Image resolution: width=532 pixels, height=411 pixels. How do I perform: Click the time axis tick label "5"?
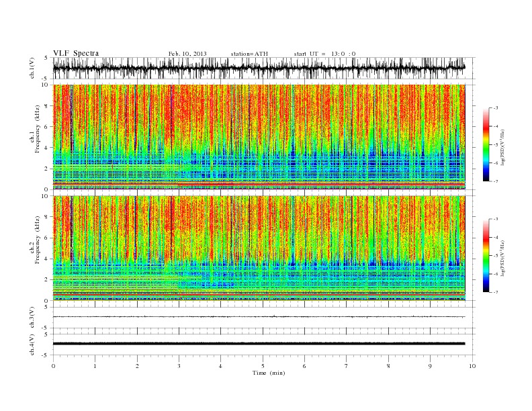[263, 366]
